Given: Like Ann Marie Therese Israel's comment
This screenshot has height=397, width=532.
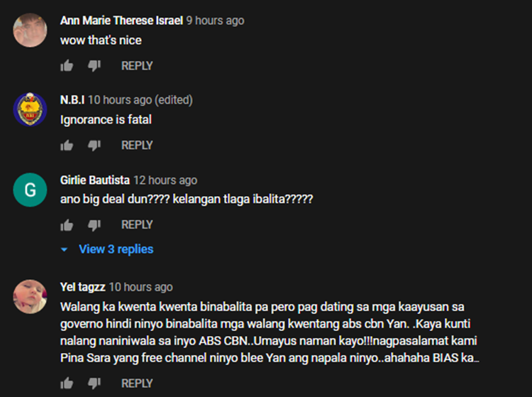Looking at the screenshot, I should pos(67,65).
